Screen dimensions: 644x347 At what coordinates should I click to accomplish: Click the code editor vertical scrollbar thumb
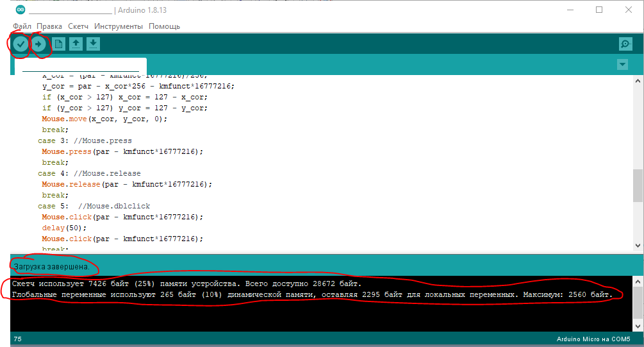coord(637,187)
